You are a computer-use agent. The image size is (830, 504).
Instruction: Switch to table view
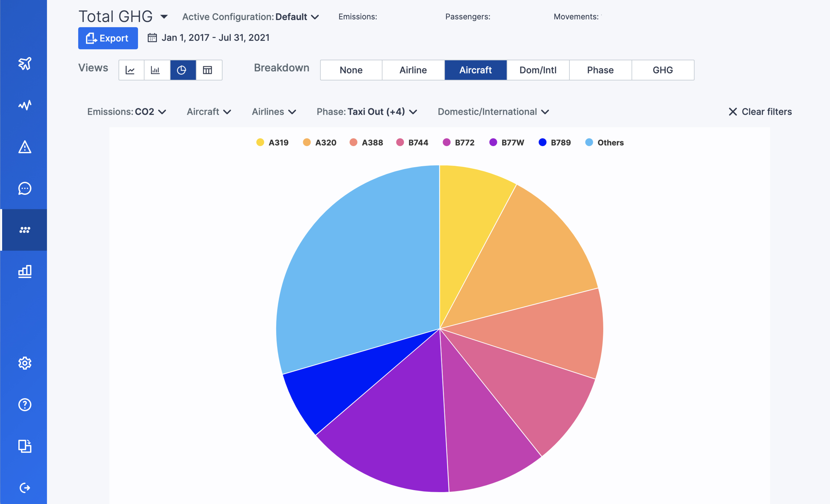[207, 70]
